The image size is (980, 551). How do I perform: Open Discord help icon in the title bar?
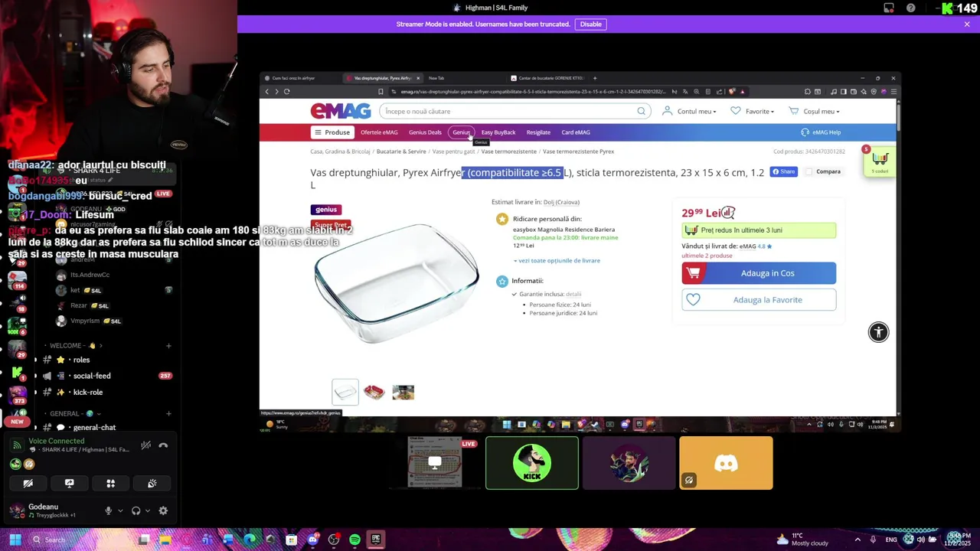click(911, 8)
